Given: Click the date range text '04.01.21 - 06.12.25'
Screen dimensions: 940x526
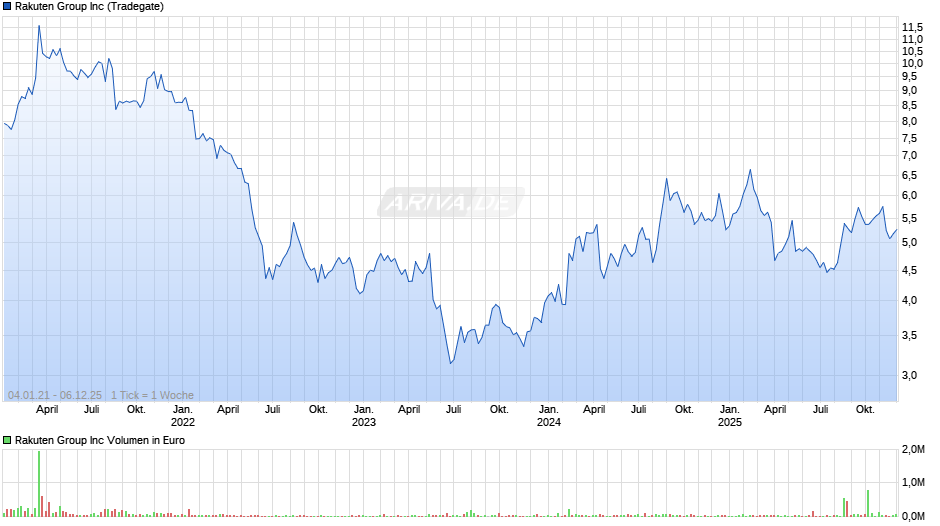Looking at the screenshot, I should pos(55,395).
